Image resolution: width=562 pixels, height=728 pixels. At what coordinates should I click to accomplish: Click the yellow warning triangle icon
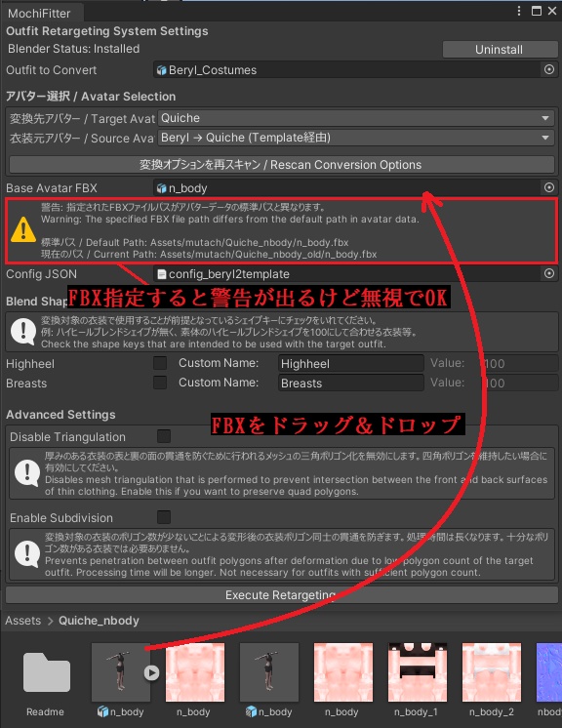pyautogui.click(x=23, y=230)
